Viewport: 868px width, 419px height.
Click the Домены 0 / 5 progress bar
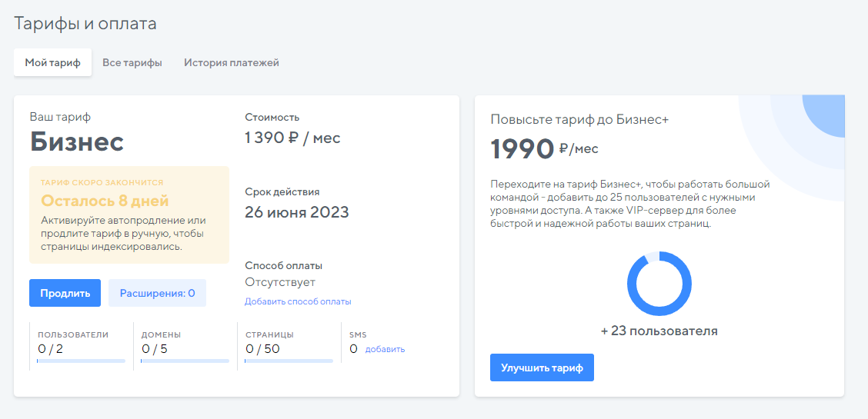185,360
